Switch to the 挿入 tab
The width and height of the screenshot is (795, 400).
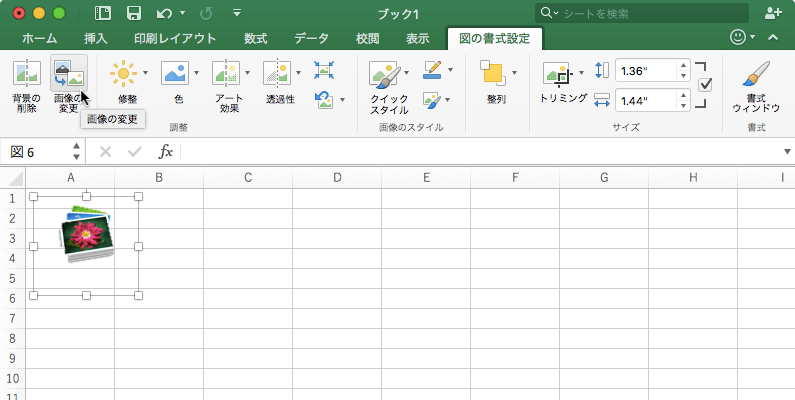[x=95, y=38]
